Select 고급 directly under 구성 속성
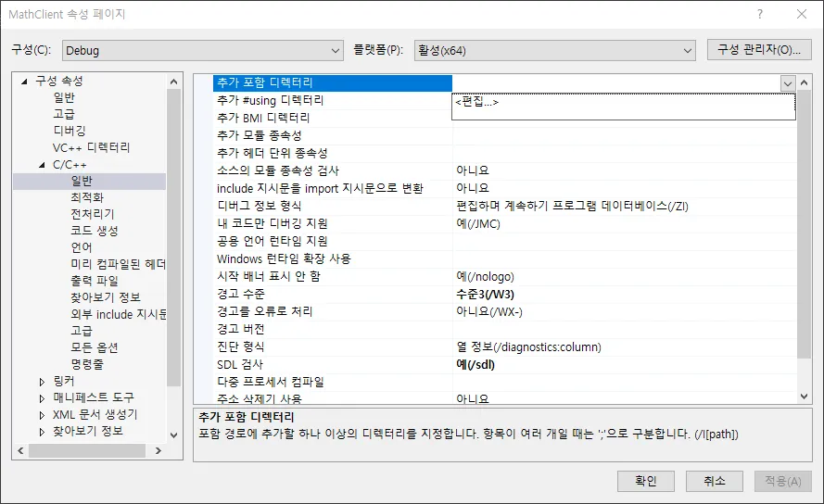Image resolution: width=824 pixels, height=504 pixels. coord(64,114)
